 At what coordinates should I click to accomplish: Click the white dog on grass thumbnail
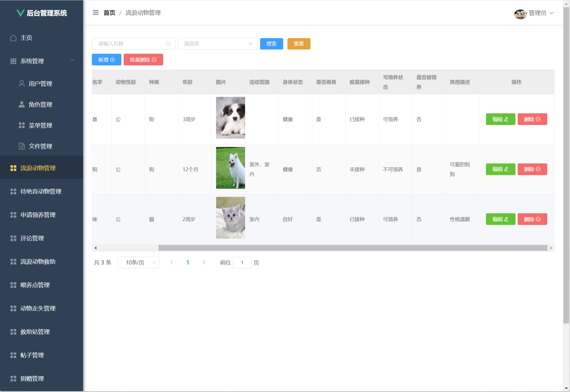click(230, 168)
